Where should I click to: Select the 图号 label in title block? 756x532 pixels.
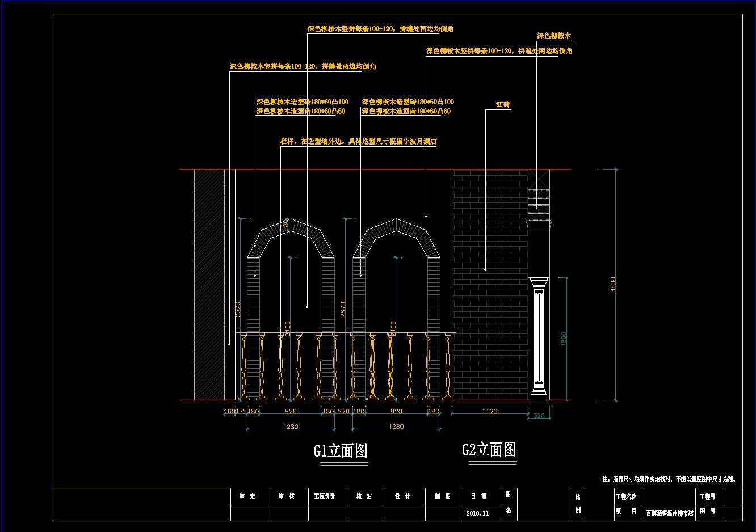[707, 511]
